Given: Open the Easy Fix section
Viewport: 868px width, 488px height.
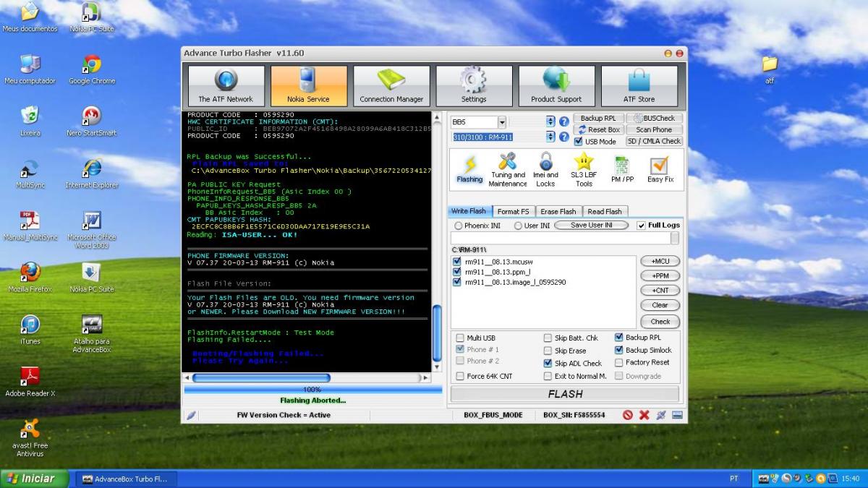Looking at the screenshot, I should [x=660, y=170].
